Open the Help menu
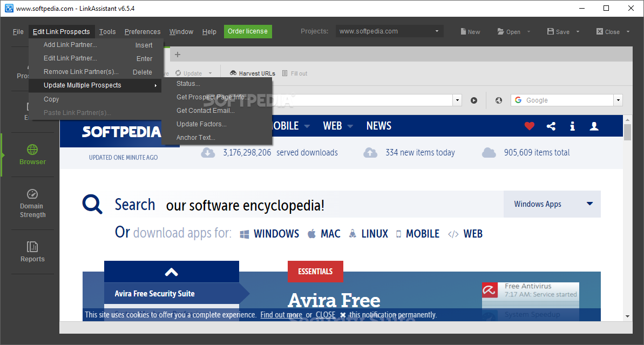644x345 pixels. pos(209,32)
